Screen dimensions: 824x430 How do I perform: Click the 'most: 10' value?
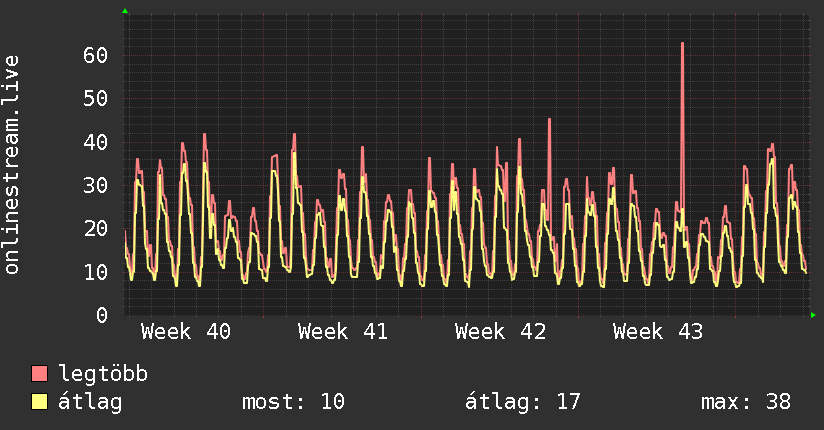coord(293,402)
